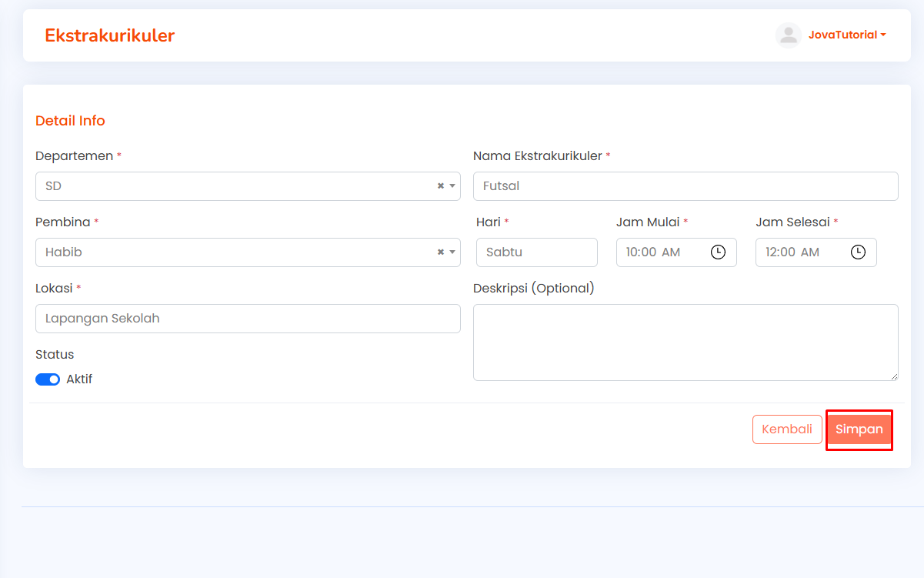The image size is (924, 578).
Task: Open the Departemen dropdown arrow
Action: tap(452, 186)
